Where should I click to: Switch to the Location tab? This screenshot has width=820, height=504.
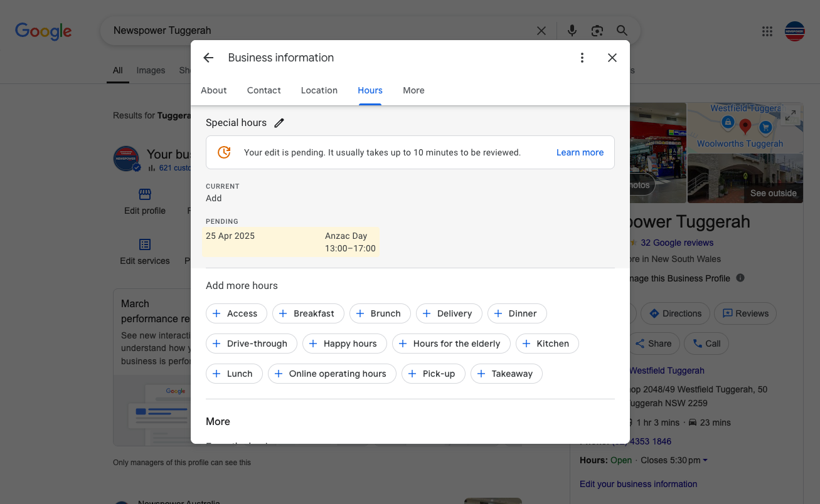319,90
